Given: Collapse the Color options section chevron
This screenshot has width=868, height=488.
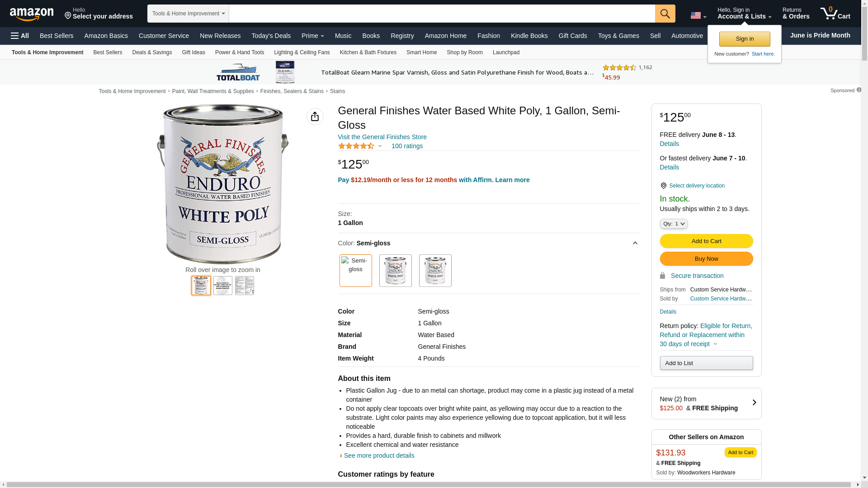Looking at the screenshot, I should point(635,244).
